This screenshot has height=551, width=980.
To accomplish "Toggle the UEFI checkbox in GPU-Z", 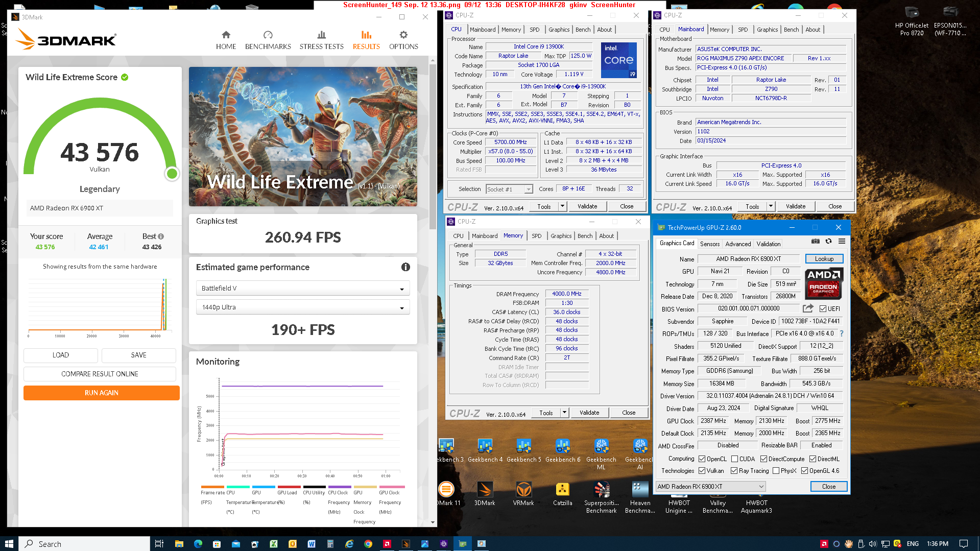I will click(x=823, y=308).
